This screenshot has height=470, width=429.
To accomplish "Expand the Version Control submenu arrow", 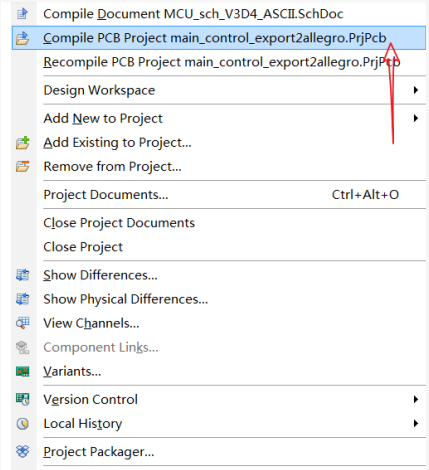I will click(x=415, y=399).
